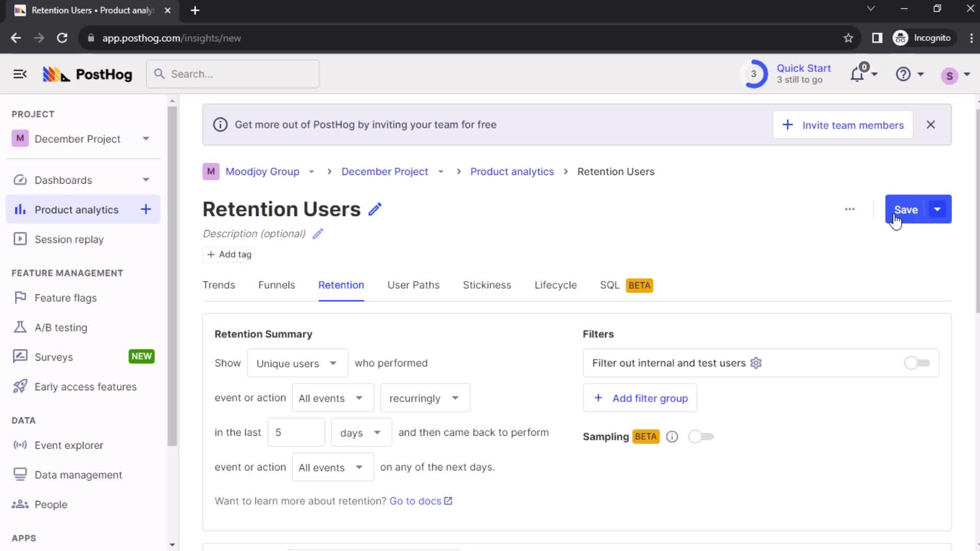Screen dimensions: 980x551
Task: Click the Sampling info icon
Action: (x=672, y=437)
